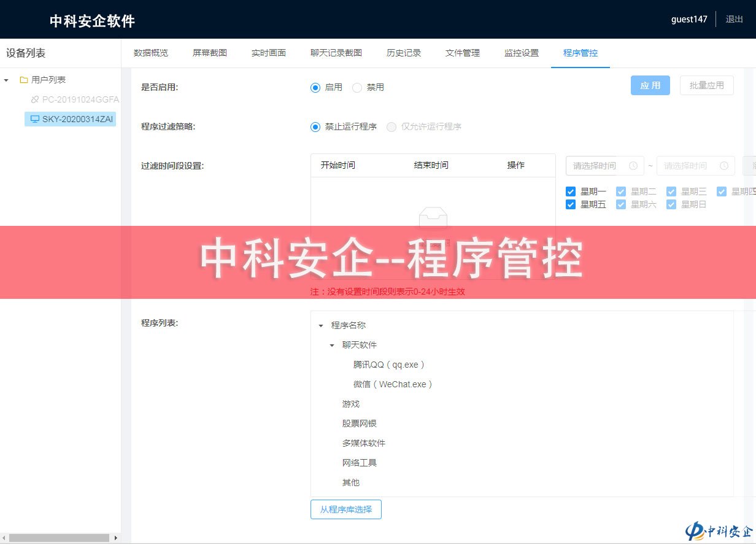This screenshot has width=756, height=545.
Task: Click the 开始时间 column header
Action: pos(338,165)
